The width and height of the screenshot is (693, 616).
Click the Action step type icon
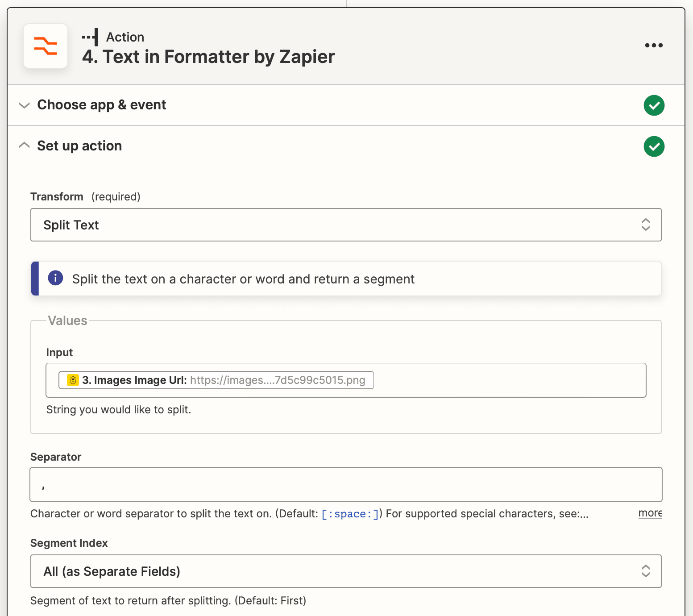[x=91, y=37]
